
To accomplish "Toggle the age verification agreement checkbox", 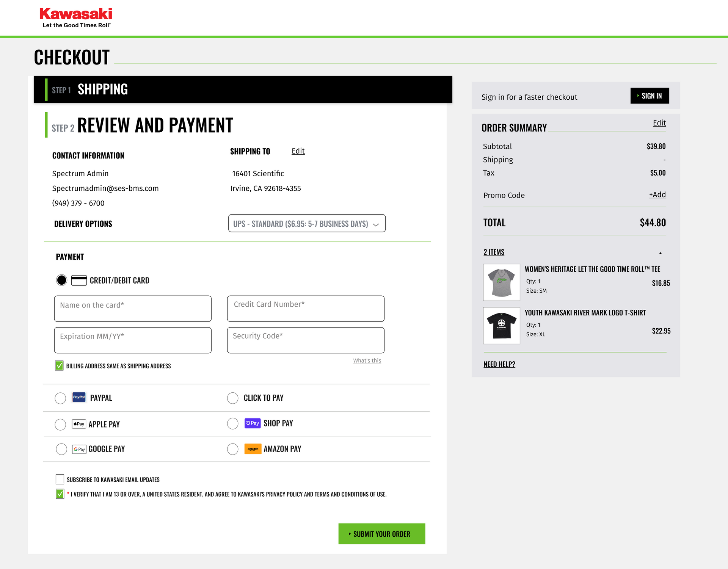I will (60, 494).
